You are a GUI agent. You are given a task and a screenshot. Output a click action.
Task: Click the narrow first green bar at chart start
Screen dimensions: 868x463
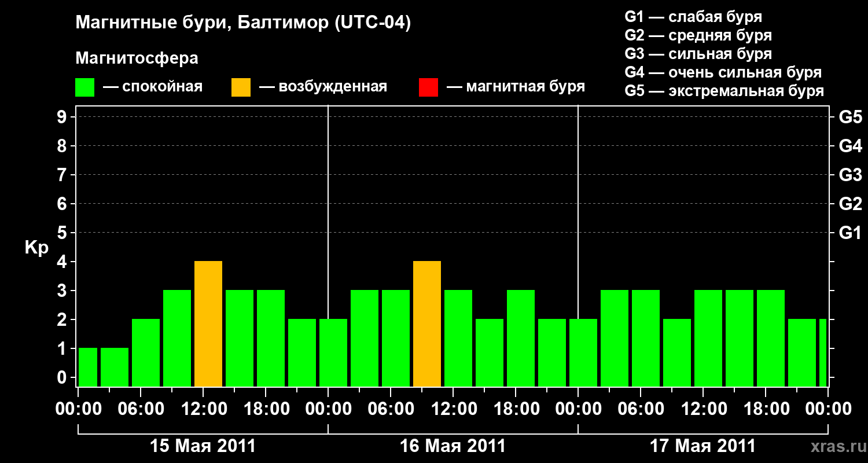click(x=88, y=368)
